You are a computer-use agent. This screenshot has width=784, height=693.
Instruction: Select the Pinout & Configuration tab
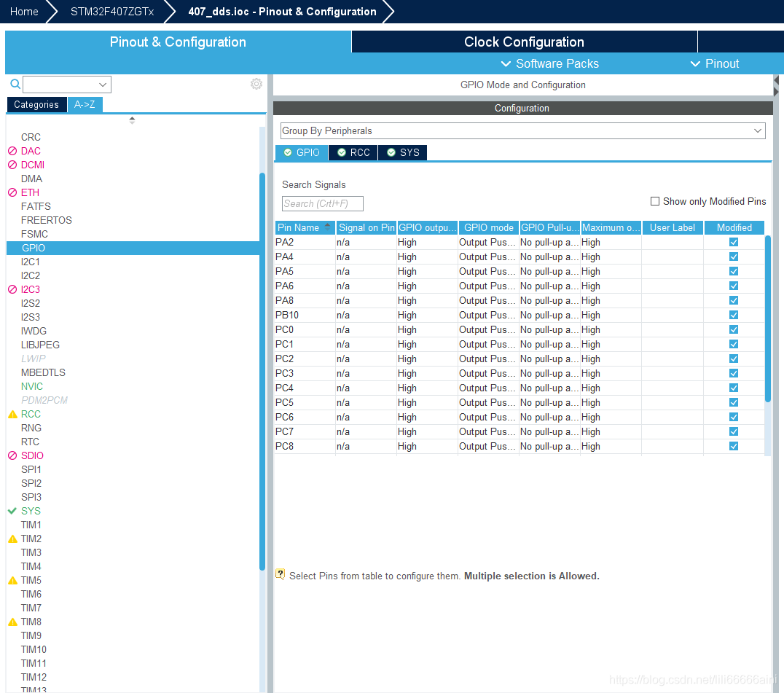click(178, 42)
